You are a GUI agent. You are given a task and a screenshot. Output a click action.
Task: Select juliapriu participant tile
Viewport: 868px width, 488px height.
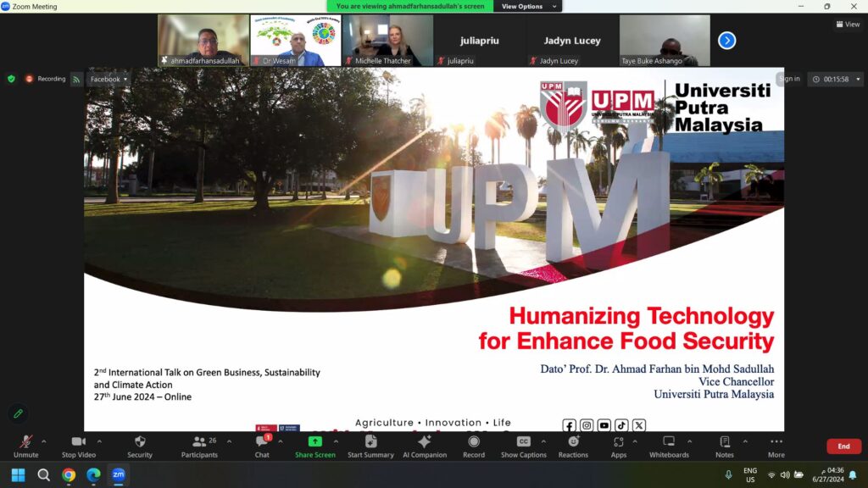coord(480,41)
